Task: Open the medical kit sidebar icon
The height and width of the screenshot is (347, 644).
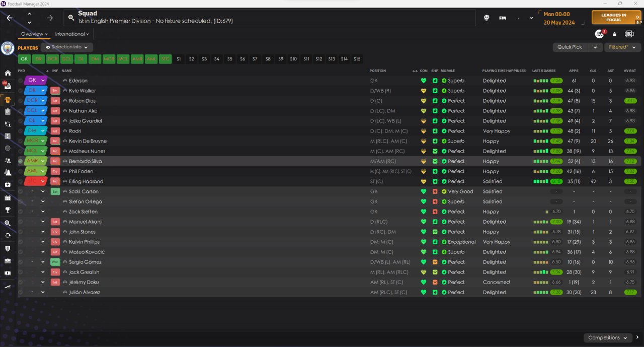Action: coord(8,185)
